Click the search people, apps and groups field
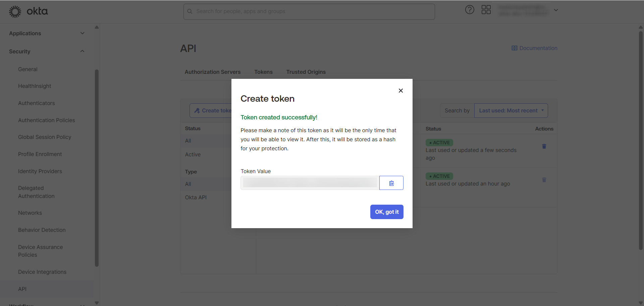The height and width of the screenshot is (306, 644). pos(309,11)
